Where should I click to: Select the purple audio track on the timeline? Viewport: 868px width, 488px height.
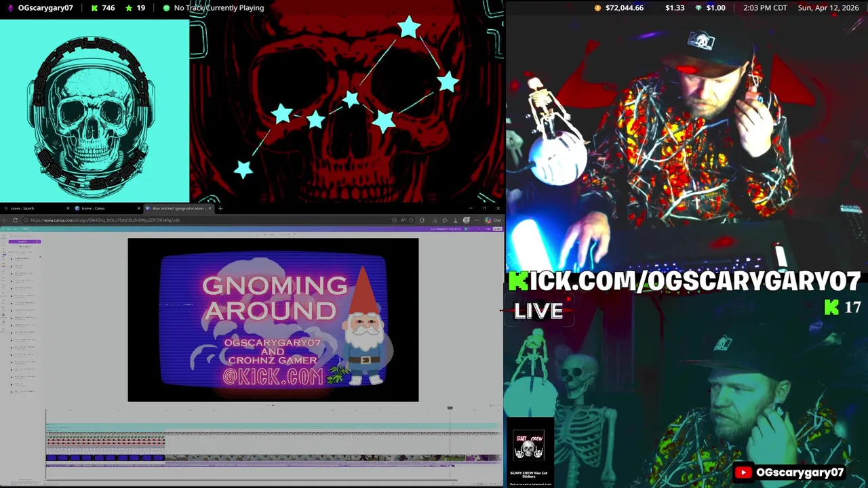point(251,465)
